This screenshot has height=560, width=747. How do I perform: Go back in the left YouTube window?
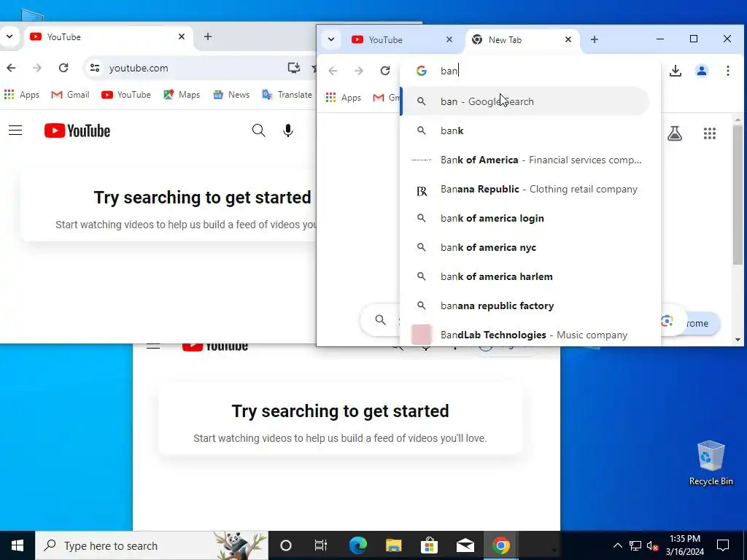[11, 68]
